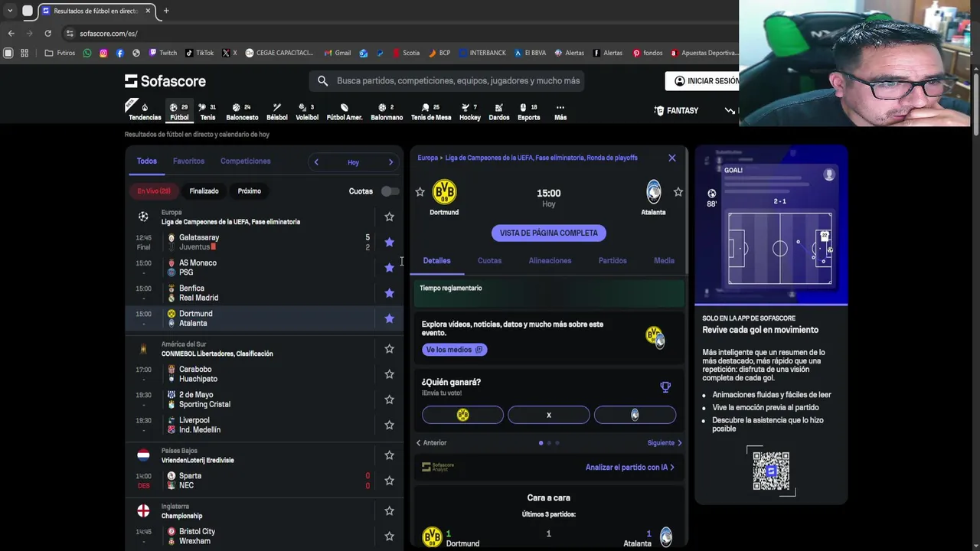Image resolution: width=980 pixels, height=551 pixels.
Task: Open the Gmail bookmark
Action: 338,53
